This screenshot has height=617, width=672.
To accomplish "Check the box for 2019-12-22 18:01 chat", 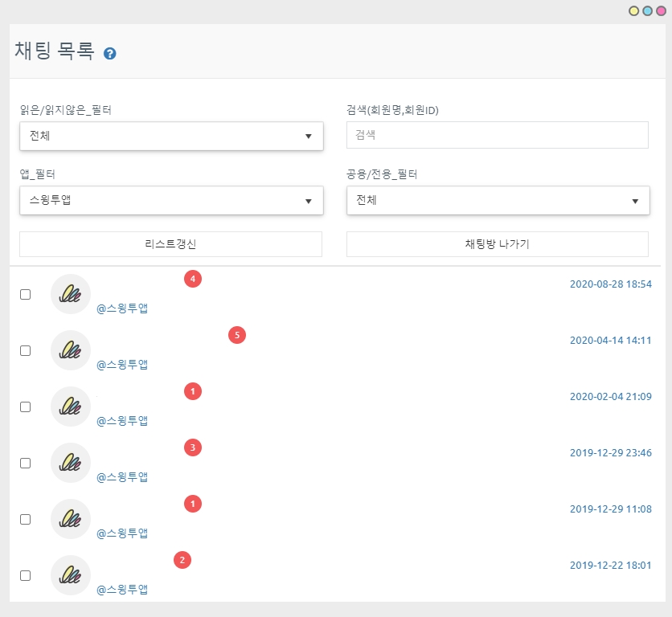I will tap(25, 575).
